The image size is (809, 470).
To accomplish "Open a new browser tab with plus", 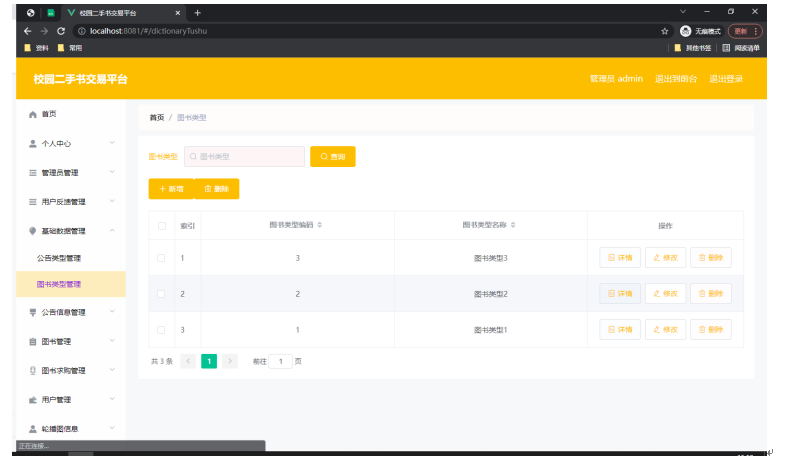I will pyautogui.click(x=197, y=13).
